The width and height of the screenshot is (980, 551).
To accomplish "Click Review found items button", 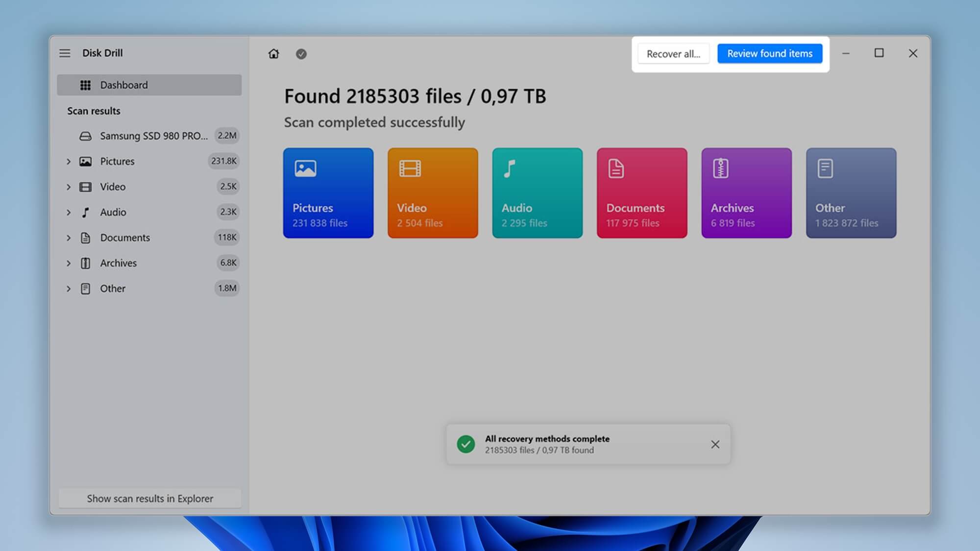I will [770, 53].
